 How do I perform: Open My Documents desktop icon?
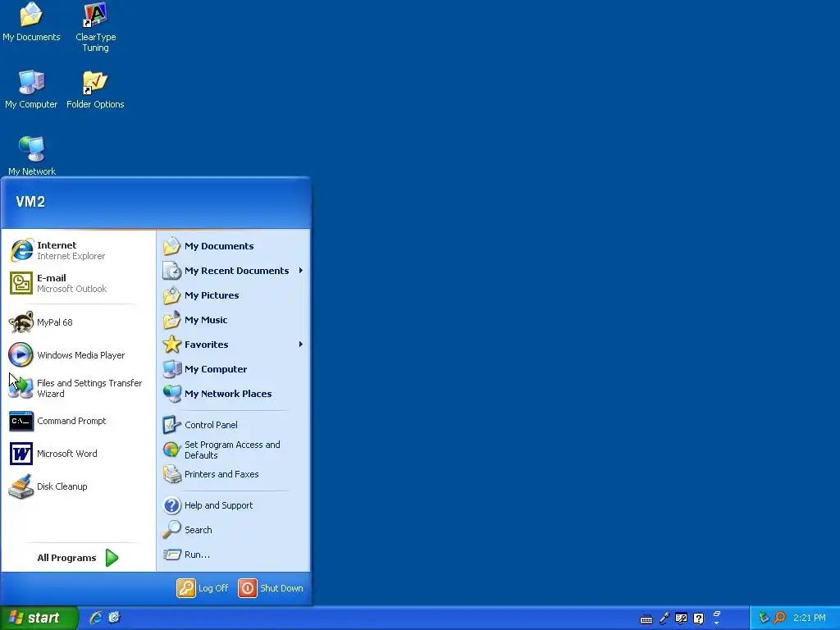[x=31, y=22]
